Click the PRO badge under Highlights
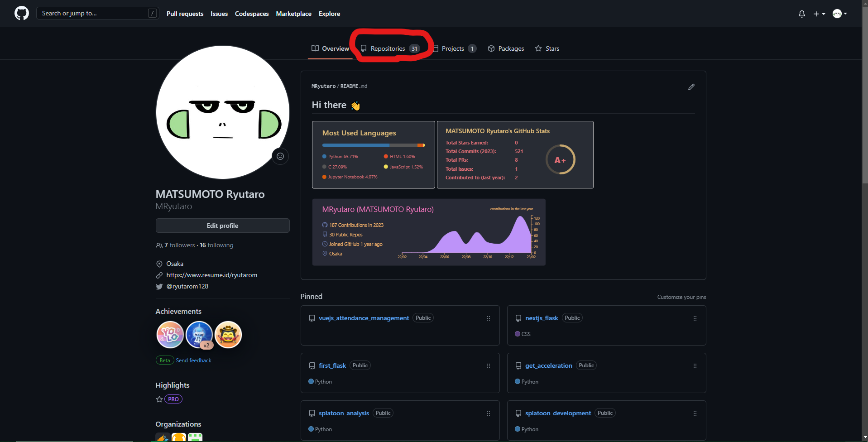This screenshot has height=442, width=868. pyautogui.click(x=173, y=399)
